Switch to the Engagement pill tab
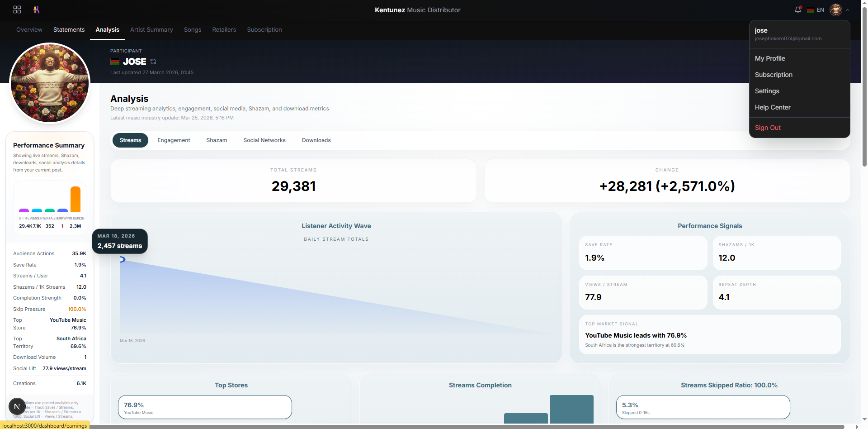868x429 pixels. tap(174, 140)
